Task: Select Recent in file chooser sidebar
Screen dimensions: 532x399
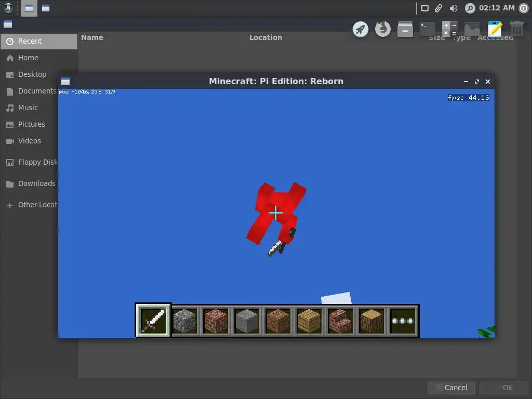Action: [39, 41]
